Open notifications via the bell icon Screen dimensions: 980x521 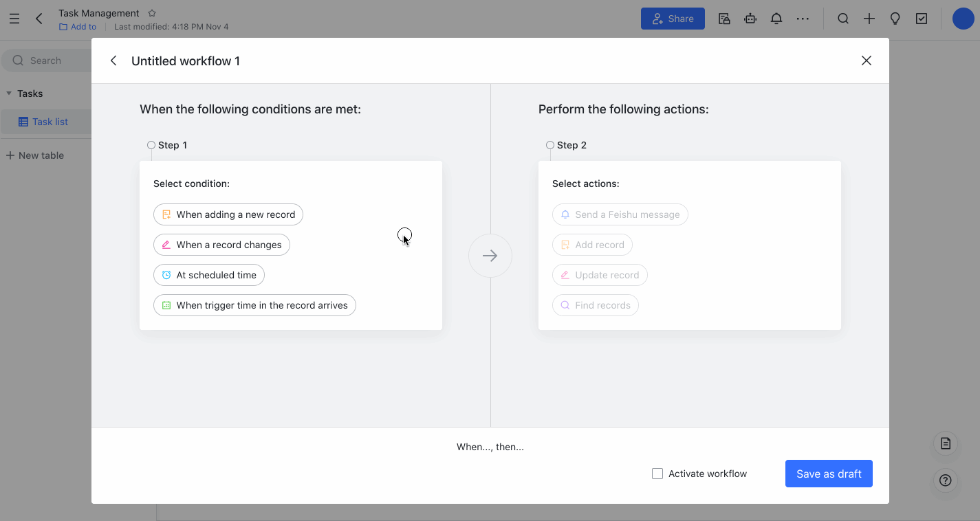[776, 19]
